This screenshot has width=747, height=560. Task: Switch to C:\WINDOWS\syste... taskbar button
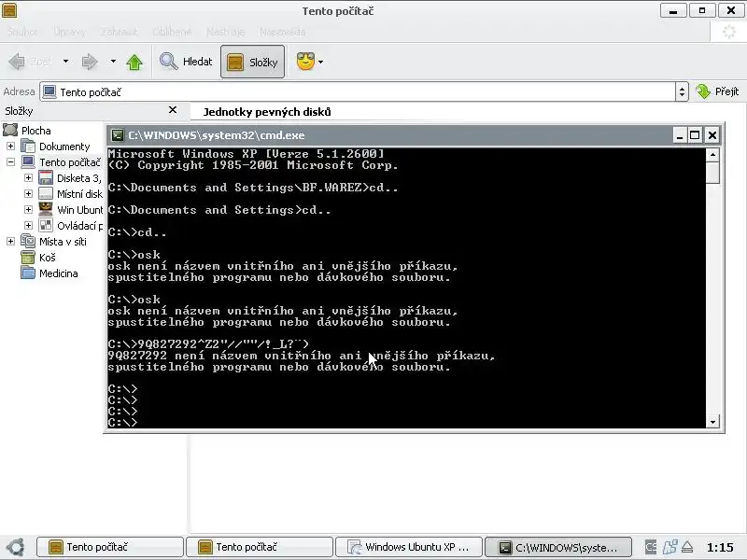558,547
